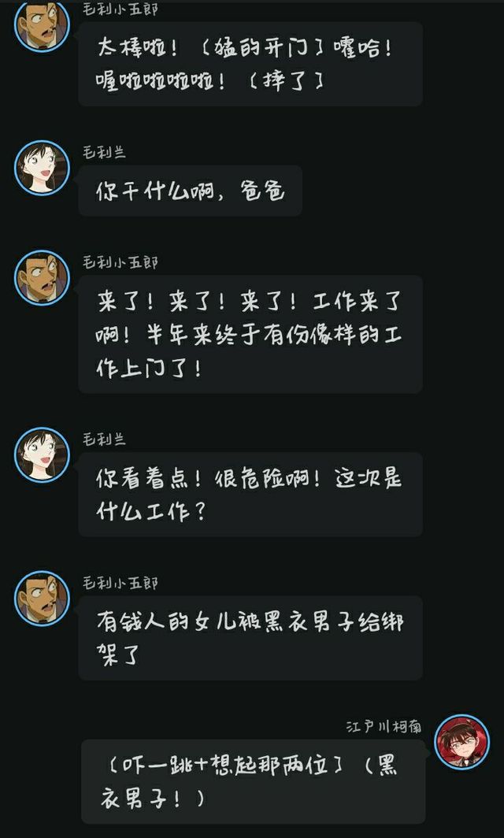Tap 毛利小五郎's avatar beside 有钱人的女儿 message
The height and width of the screenshot is (838, 504).
42,599
